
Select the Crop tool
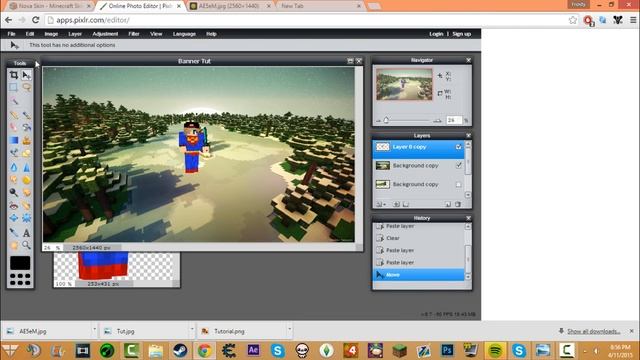coord(13,75)
